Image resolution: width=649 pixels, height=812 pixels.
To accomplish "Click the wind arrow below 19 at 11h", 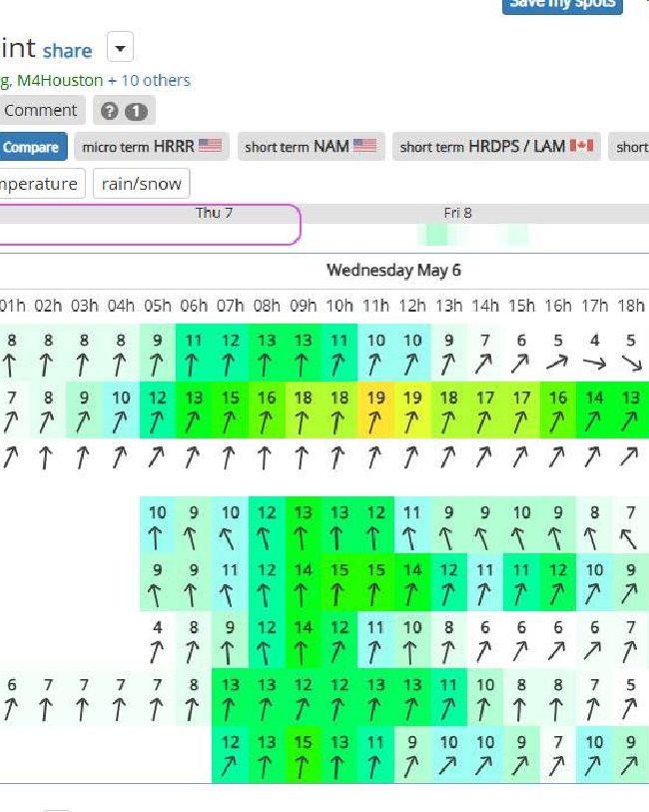I will coord(375,422).
